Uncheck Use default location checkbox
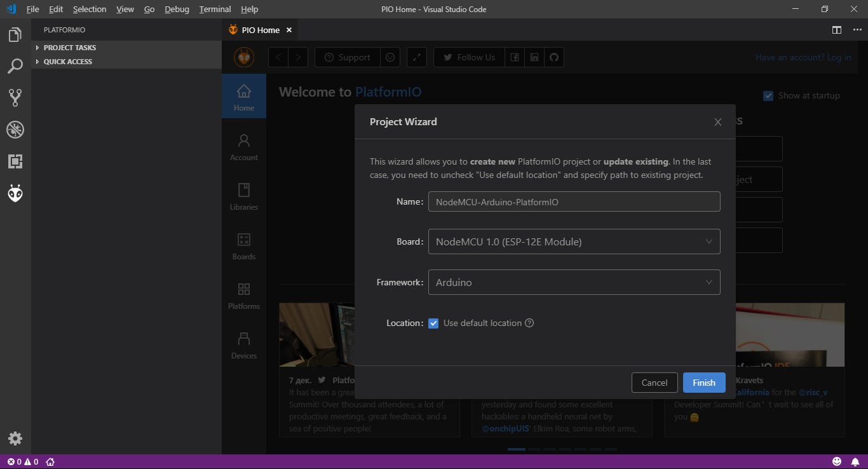The width and height of the screenshot is (868, 469). pos(433,323)
